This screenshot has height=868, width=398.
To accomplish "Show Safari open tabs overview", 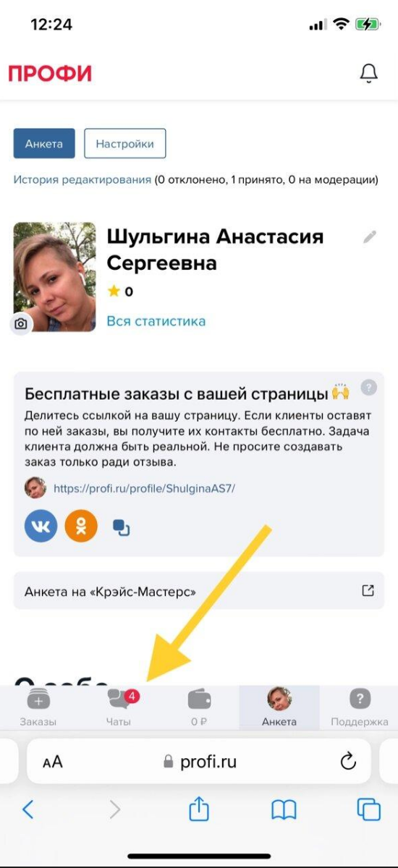I will 369,809.
